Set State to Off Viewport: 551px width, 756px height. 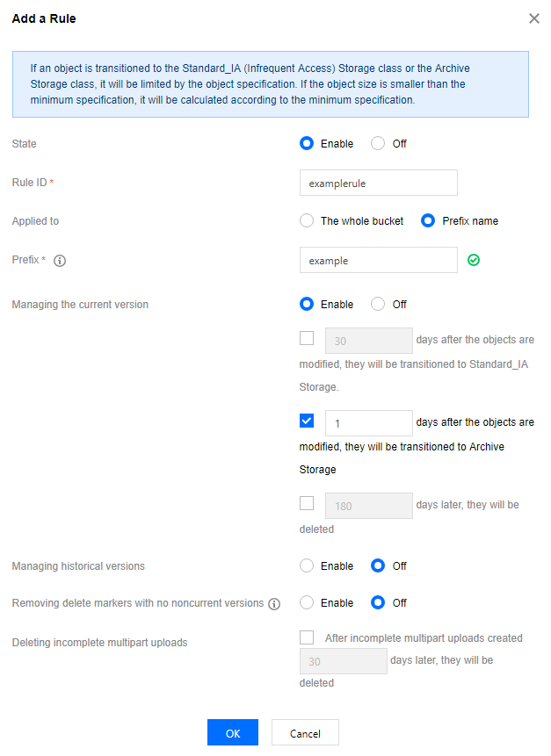[x=378, y=144]
